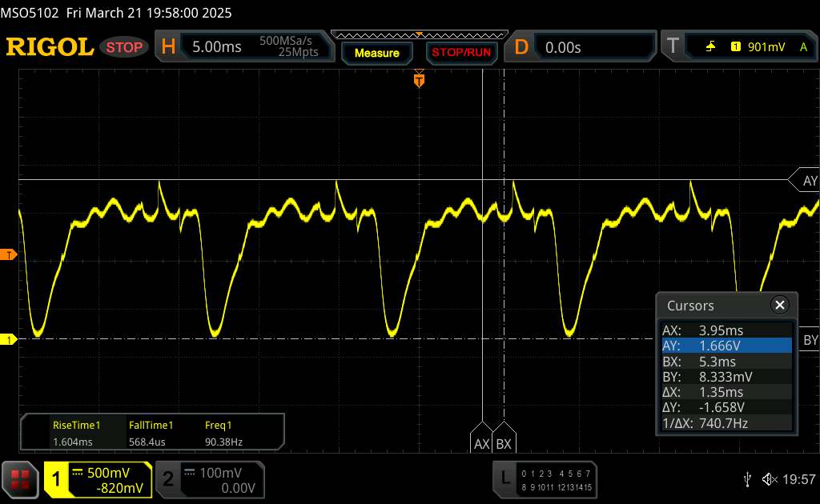This screenshot has width=820, height=504.
Task: Click the USB status icon
Action: coord(747,479)
